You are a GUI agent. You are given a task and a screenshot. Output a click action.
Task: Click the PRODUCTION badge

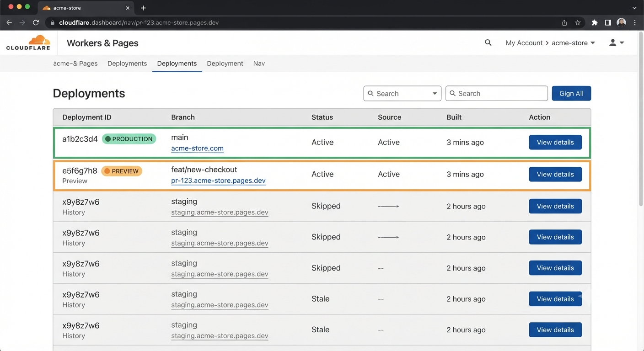(x=129, y=139)
